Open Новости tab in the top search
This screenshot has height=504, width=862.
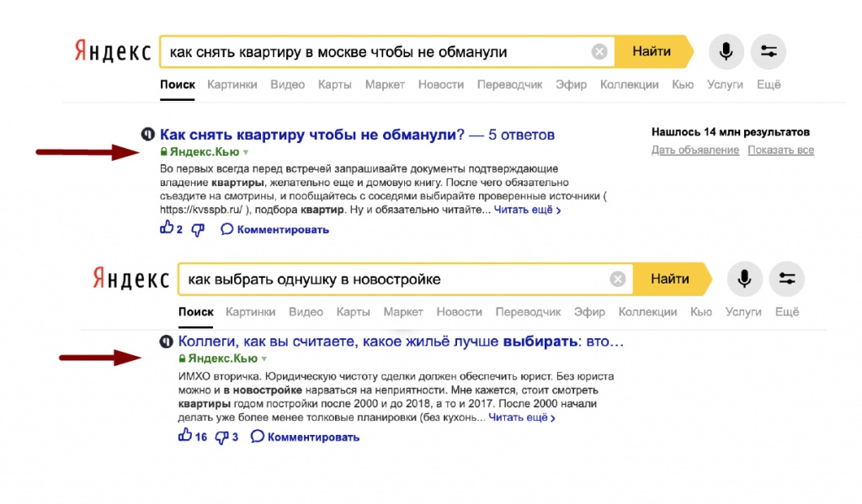point(441,85)
